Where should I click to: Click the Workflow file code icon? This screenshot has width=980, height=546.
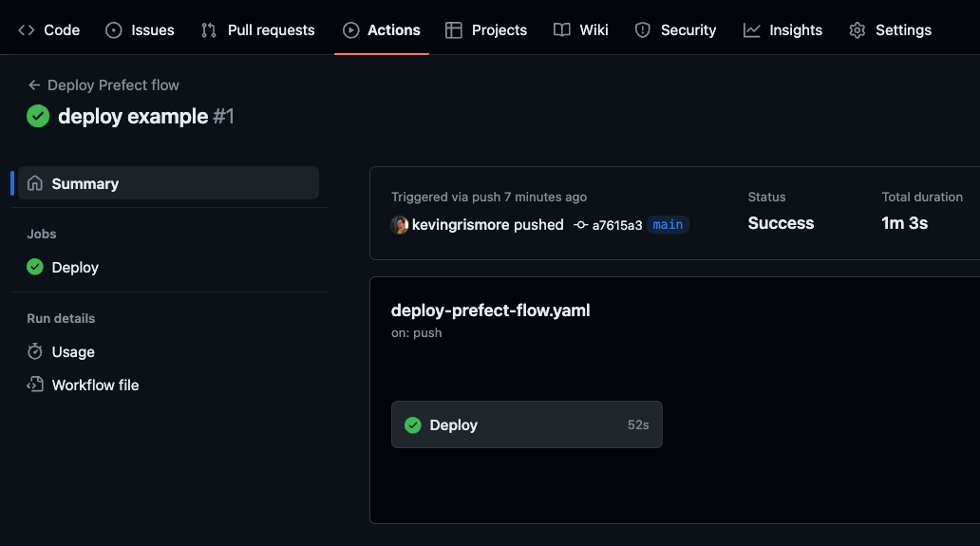point(35,385)
